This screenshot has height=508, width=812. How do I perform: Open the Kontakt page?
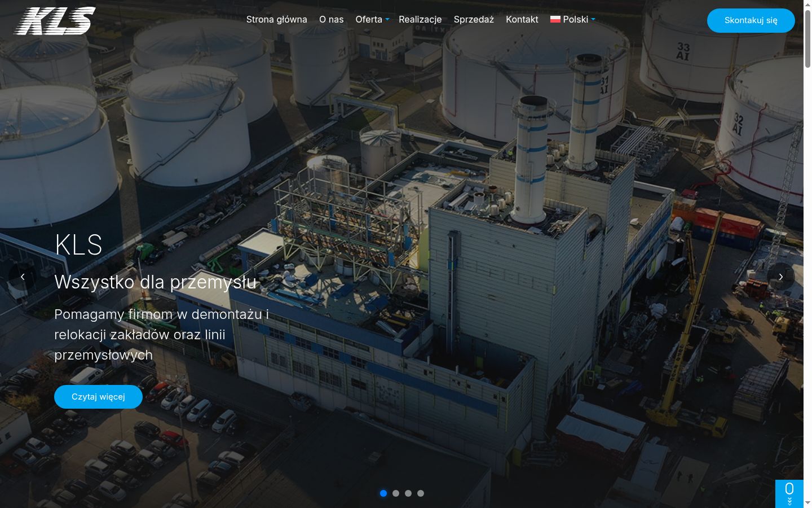[522, 19]
